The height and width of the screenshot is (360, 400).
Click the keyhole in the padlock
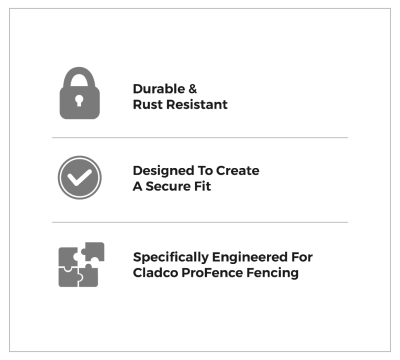(79, 100)
